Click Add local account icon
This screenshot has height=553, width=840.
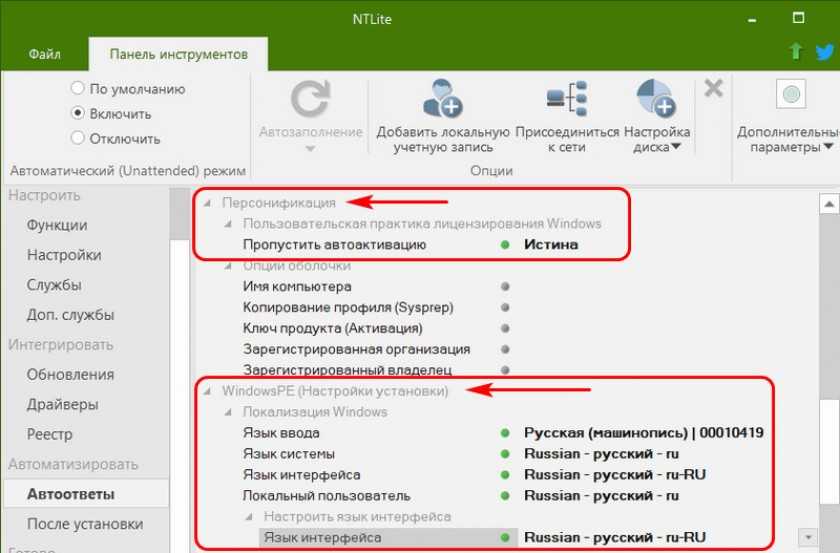pyautogui.click(x=442, y=98)
